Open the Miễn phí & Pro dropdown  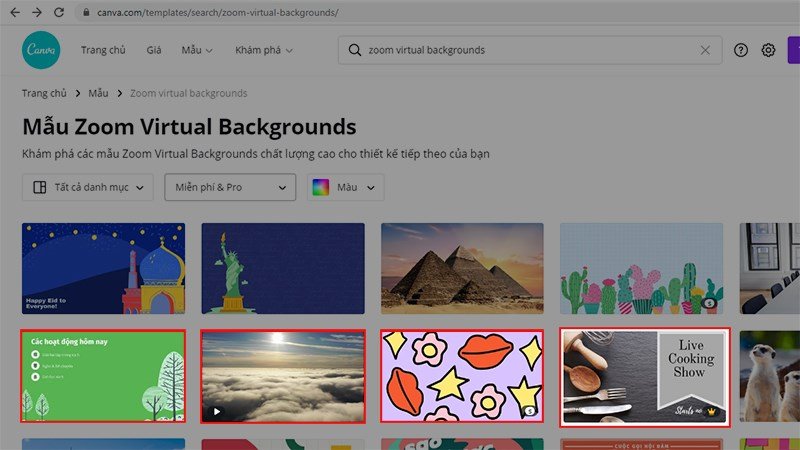pos(230,187)
